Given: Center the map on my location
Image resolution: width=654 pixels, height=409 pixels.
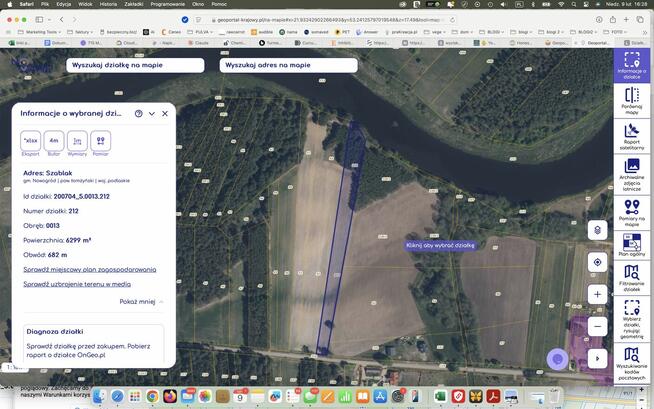Looking at the screenshot, I should (x=597, y=262).
